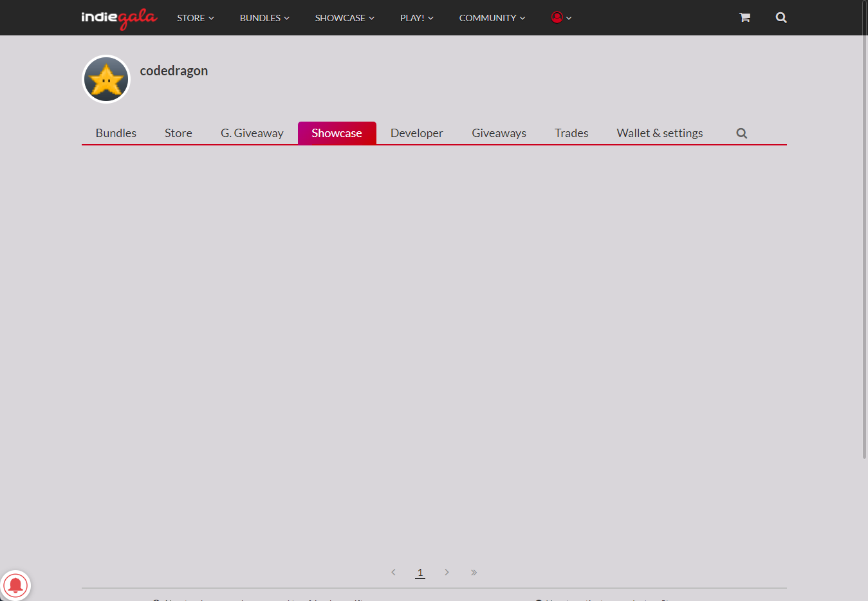Image resolution: width=868 pixels, height=601 pixels.
Task: Select the Showcase profile tab
Action: pos(337,133)
